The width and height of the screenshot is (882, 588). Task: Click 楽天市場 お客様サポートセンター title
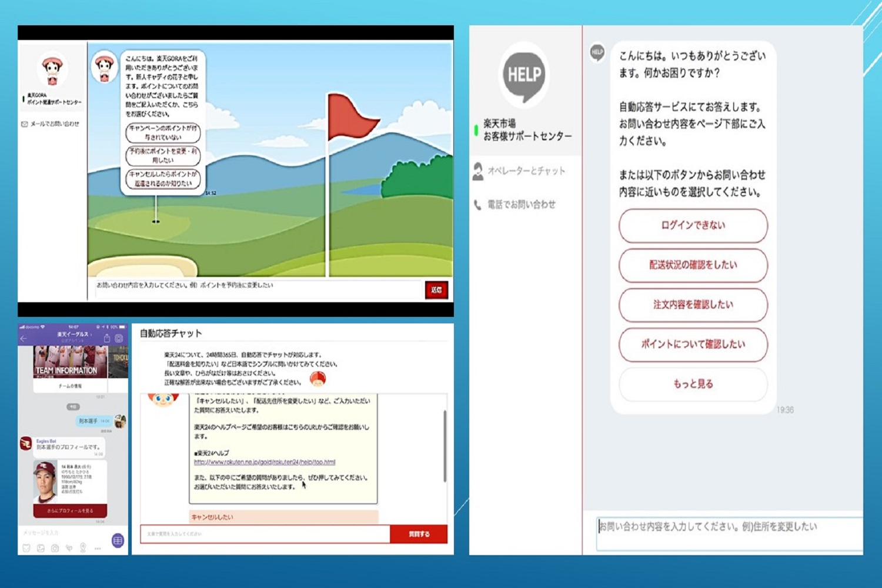[x=527, y=130]
